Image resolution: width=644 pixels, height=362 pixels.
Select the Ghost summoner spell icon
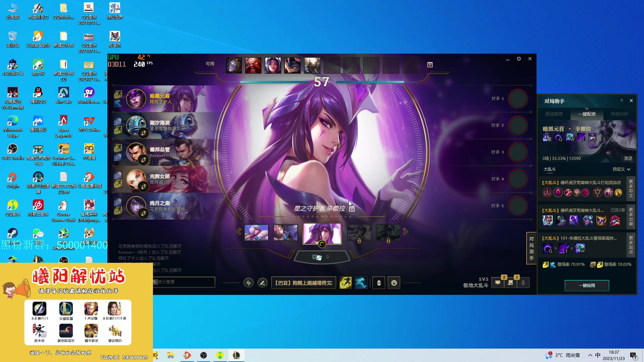click(361, 283)
